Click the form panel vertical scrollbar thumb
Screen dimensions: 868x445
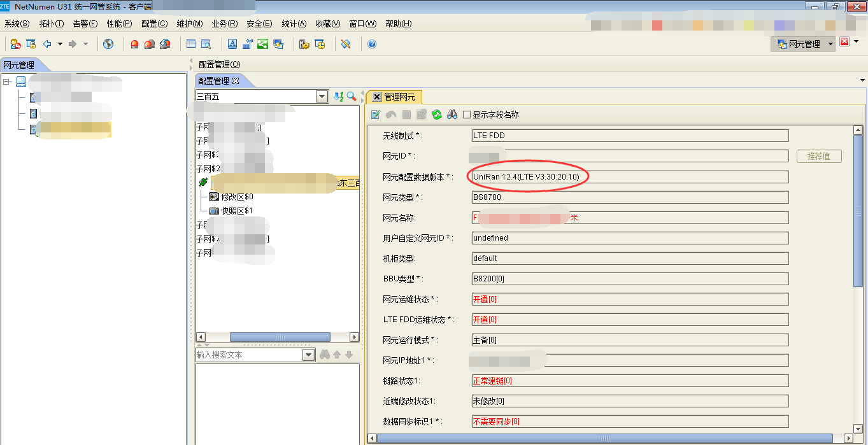click(x=858, y=211)
